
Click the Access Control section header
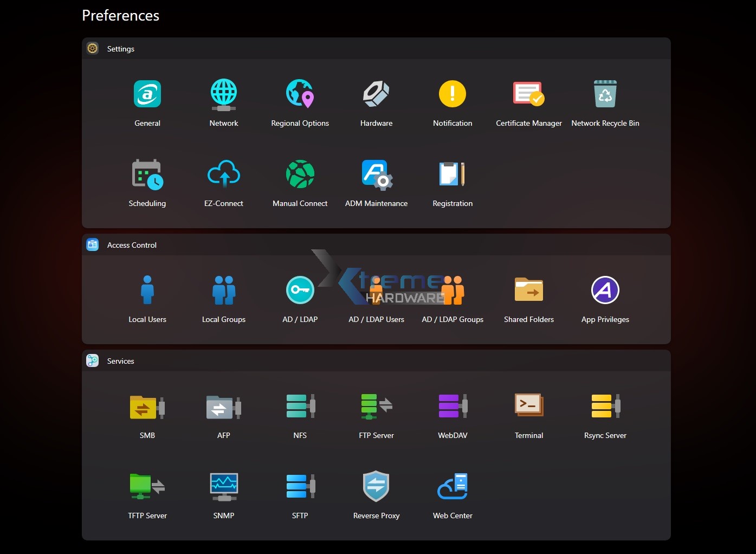132,245
